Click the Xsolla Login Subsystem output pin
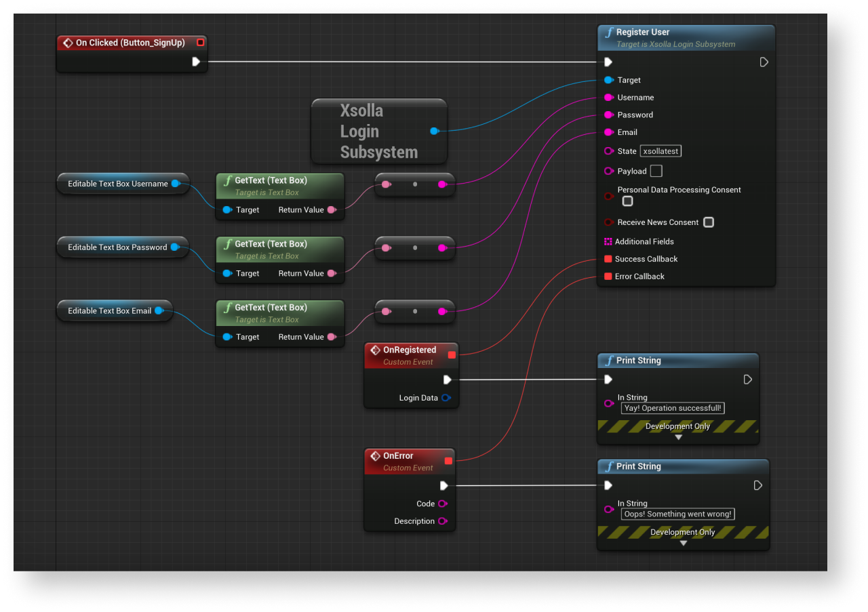Image resolution: width=868 pixels, height=612 pixels. (x=434, y=131)
